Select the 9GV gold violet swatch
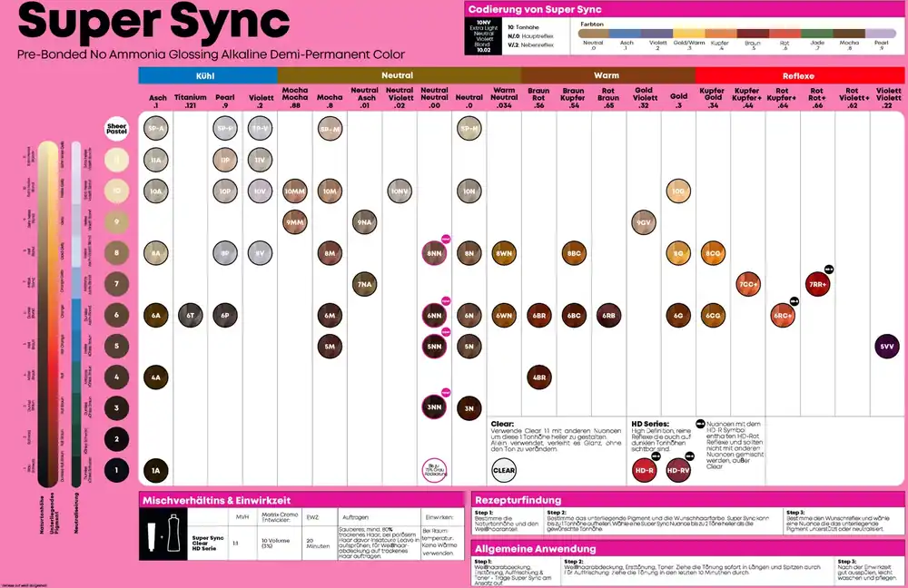The height and width of the screenshot is (588, 908). [x=644, y=222]
